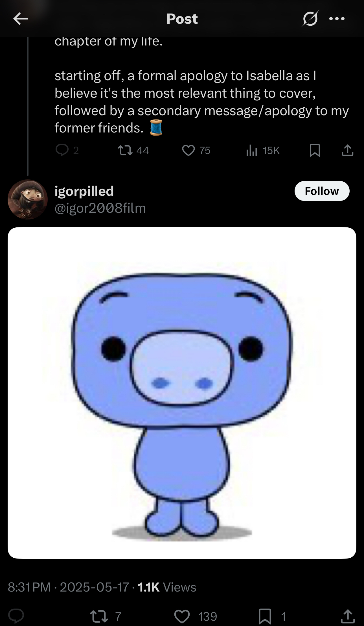The width and height of the screenshot is (364, 626).
Task: Open the three-dot more options menu
Action: 337,19
